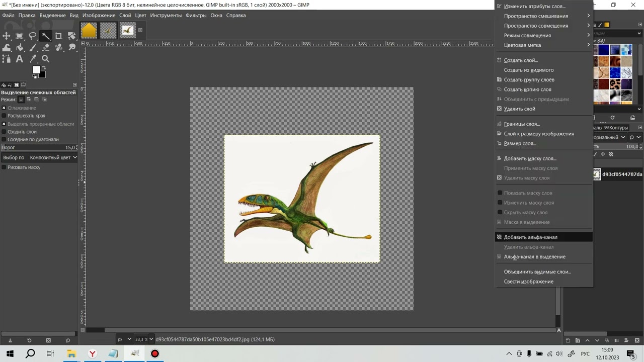This screenshot has height=362, width=644.
Task: Select the Paintbrush tool
Action: (x=33, y=48)
